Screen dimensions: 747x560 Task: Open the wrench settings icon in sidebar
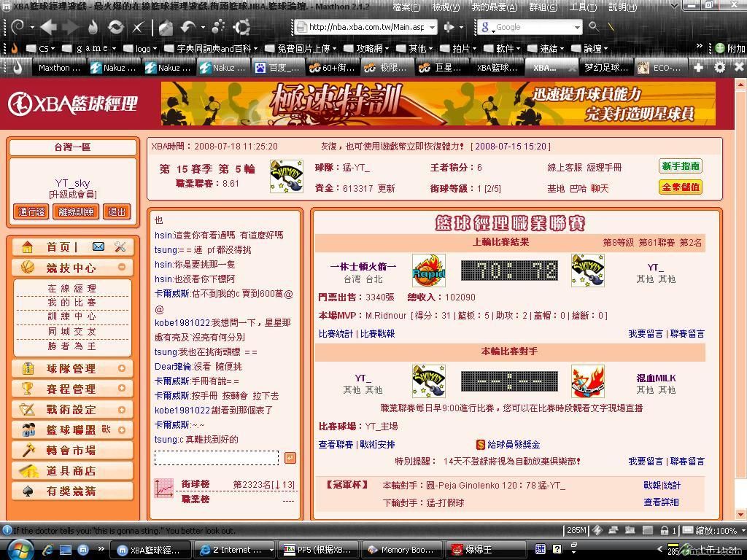120,247
